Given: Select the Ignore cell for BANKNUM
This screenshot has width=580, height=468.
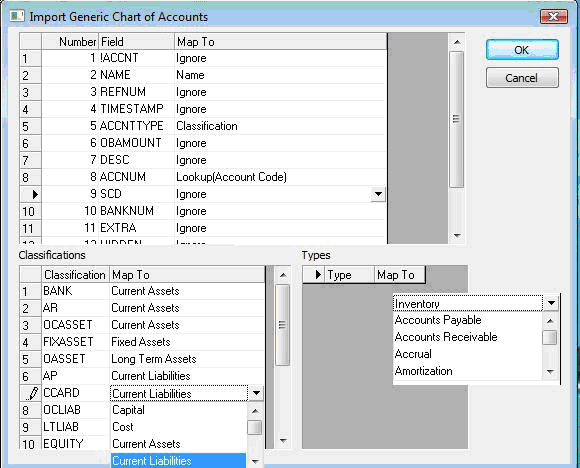Looking at the screenshot, I should click(x=280, y=211).
